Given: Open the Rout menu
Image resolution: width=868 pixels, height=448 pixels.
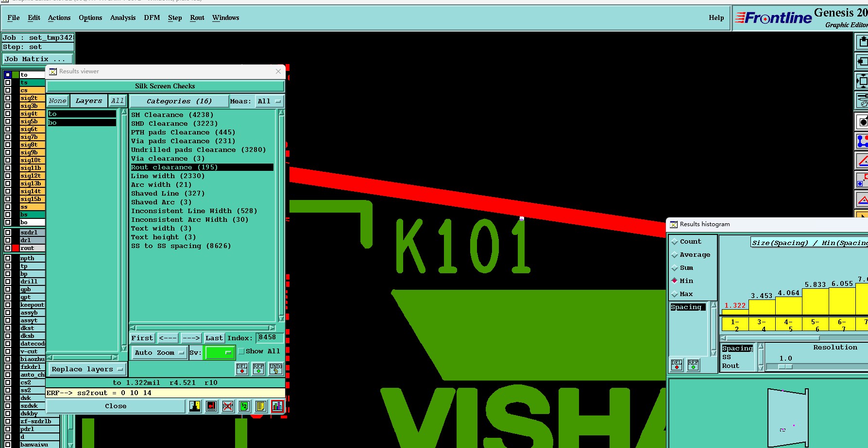Looking at the screenshot, I should tap(197, 17).
